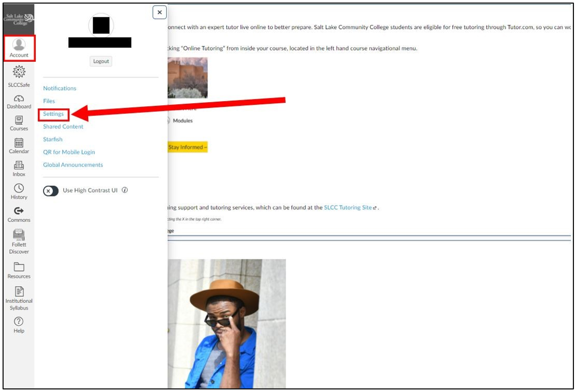Screen dimensions: 577x392
Task: Click the Logout button
Action: click(100, 61)
